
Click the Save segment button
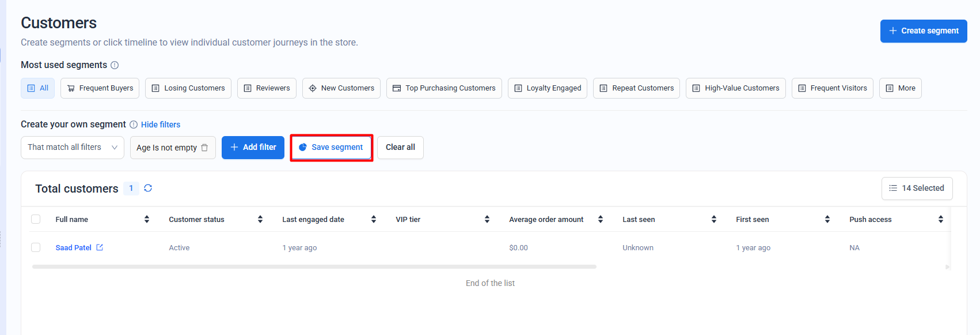332,148
